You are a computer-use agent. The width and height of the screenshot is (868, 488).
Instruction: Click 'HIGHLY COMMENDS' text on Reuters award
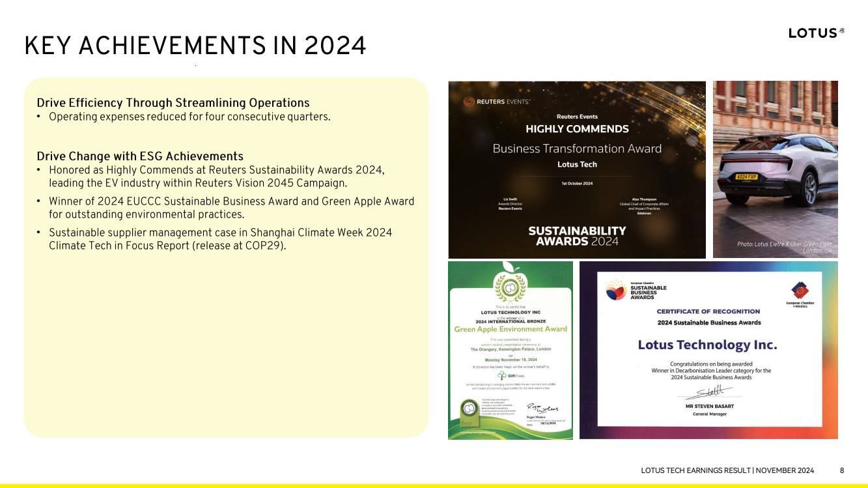(x=577, y=129)
